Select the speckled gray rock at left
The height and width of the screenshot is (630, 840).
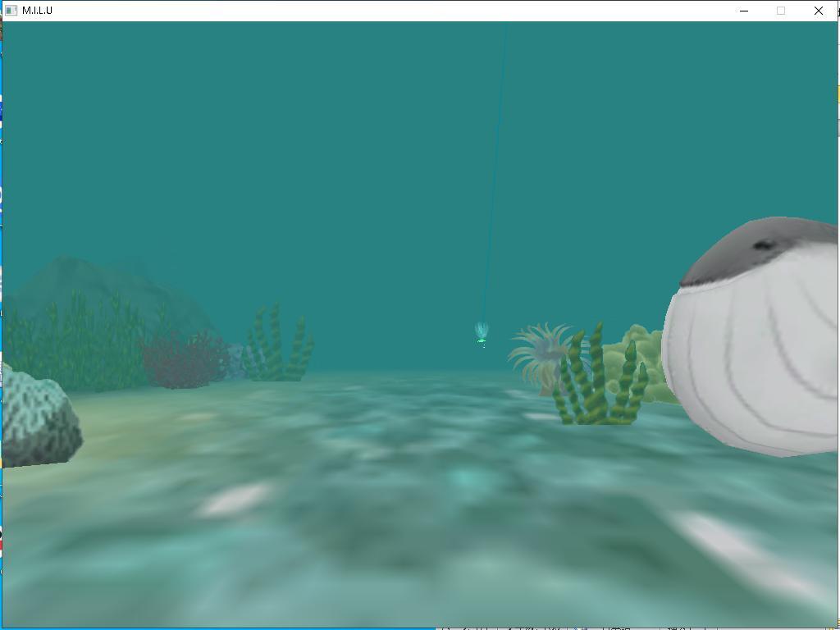pyautogui.click(x=37, y=420)
